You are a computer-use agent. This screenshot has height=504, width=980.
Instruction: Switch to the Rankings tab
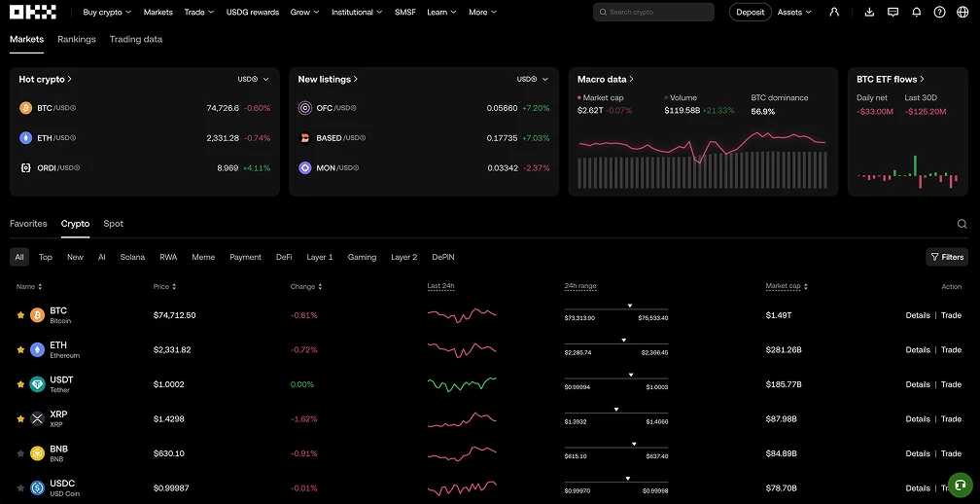pyautogui.click(x=76, y=39)
